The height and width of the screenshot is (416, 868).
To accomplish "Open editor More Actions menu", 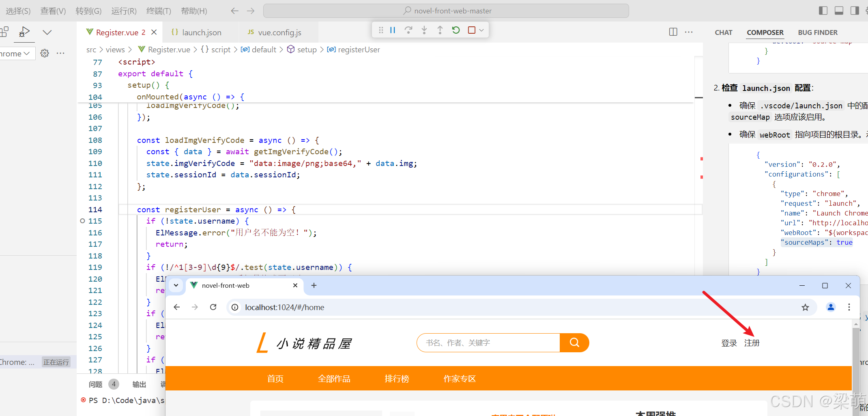I will 689,32.
